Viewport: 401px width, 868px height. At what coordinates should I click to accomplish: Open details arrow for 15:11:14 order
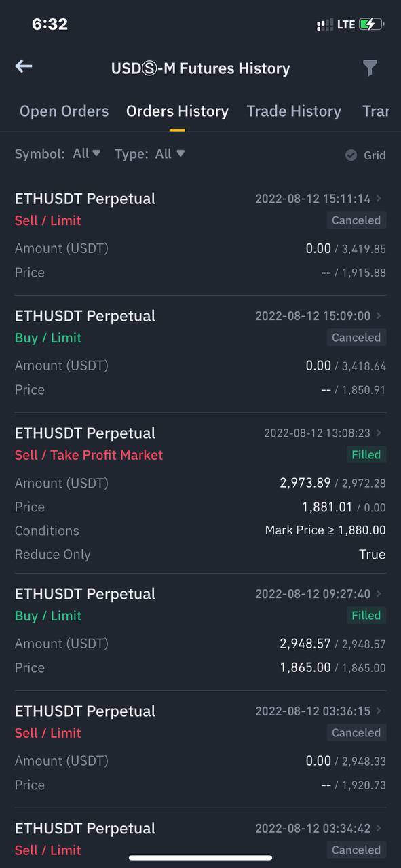click(x=379, y=199)
